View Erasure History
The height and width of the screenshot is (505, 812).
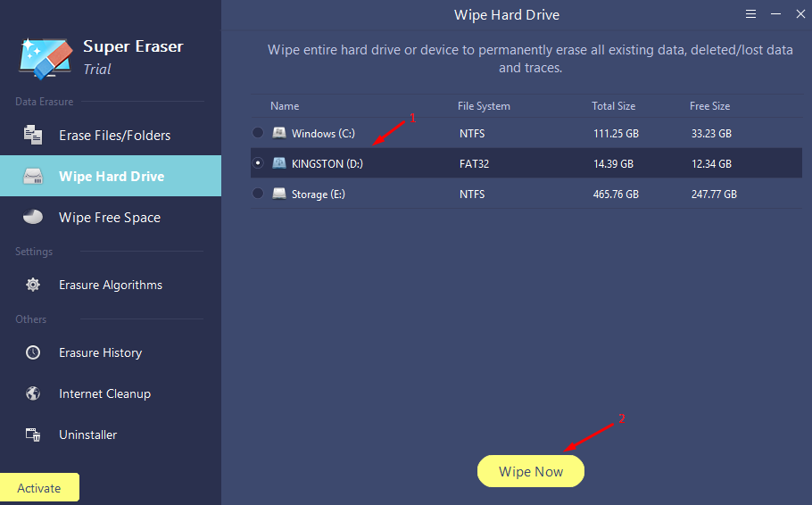111,352
